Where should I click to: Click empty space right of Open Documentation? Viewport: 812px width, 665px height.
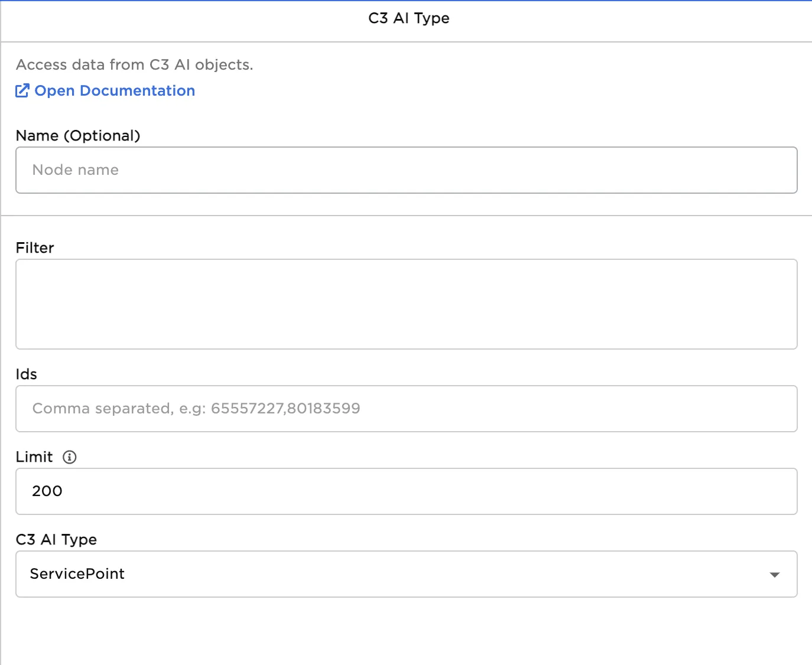[473, 90]
